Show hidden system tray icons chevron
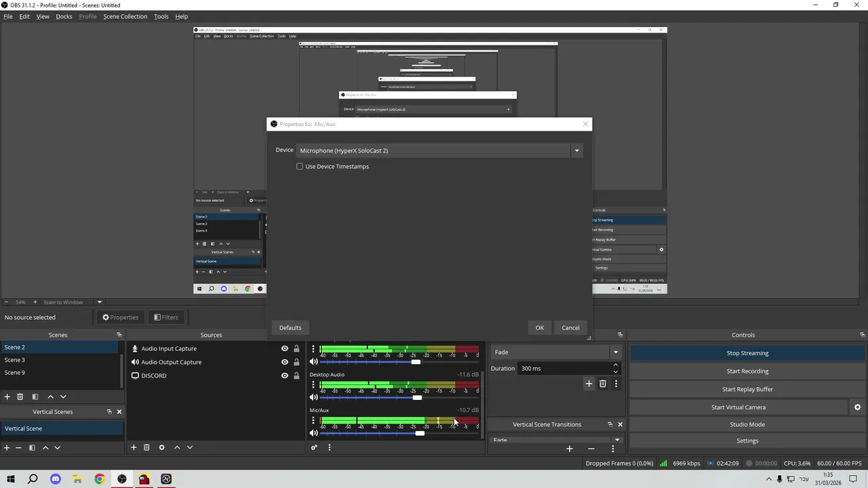868x488 pixels. (768, 479)
